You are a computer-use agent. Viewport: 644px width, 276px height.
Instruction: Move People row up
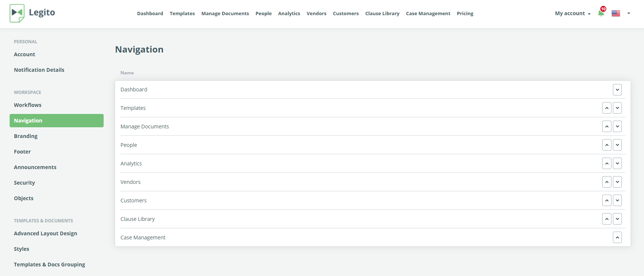pyautogui.click(x=607, y=145)
